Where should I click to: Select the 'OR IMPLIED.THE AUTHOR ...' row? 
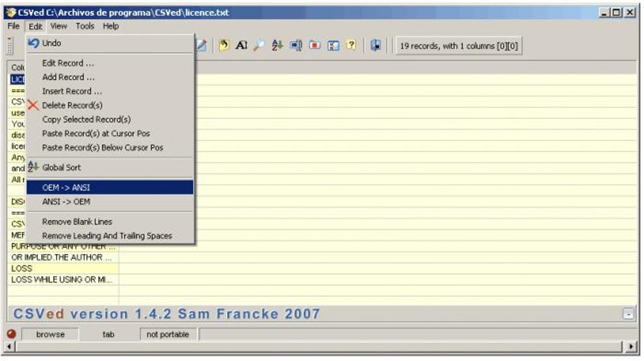pyautogui.click(x=63, y=257)
